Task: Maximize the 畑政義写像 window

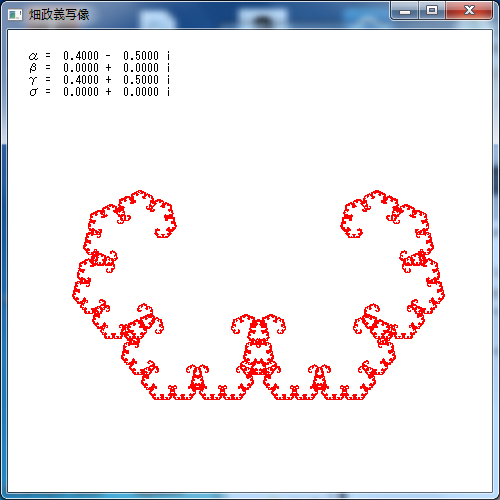Action: coord(432,11)
